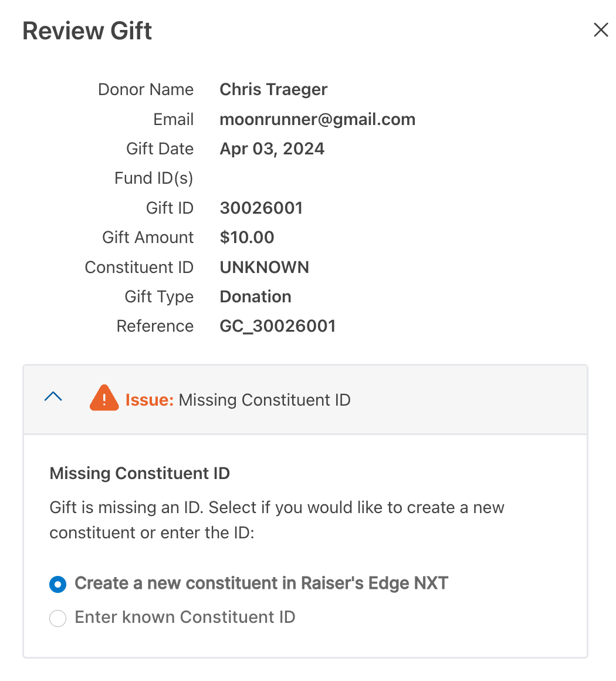Select Create a new constituent radio button
The height and width of the screenshot is (681, 616).
point(57,584)
